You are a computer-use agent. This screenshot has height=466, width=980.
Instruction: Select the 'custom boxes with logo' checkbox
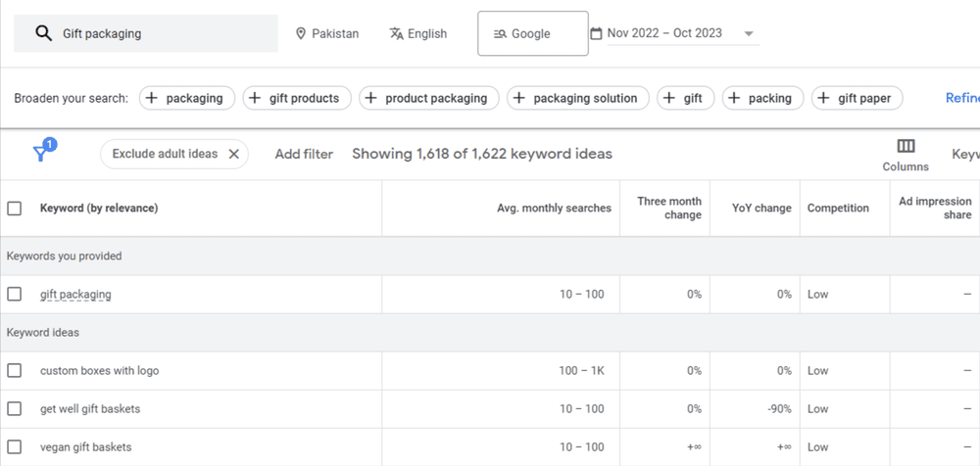(15, 370)
